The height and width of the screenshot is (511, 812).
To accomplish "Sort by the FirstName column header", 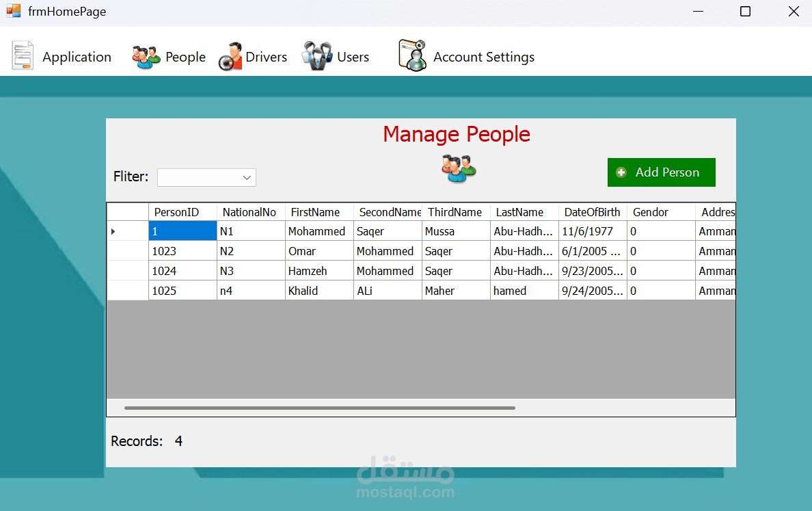I will coord(315,212).
